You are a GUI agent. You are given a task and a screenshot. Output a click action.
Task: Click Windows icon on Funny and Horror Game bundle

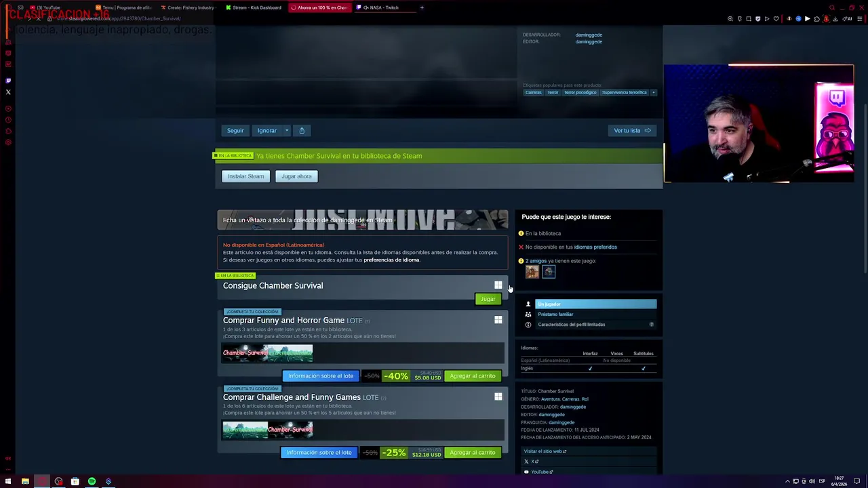click(x=498, y=319)
